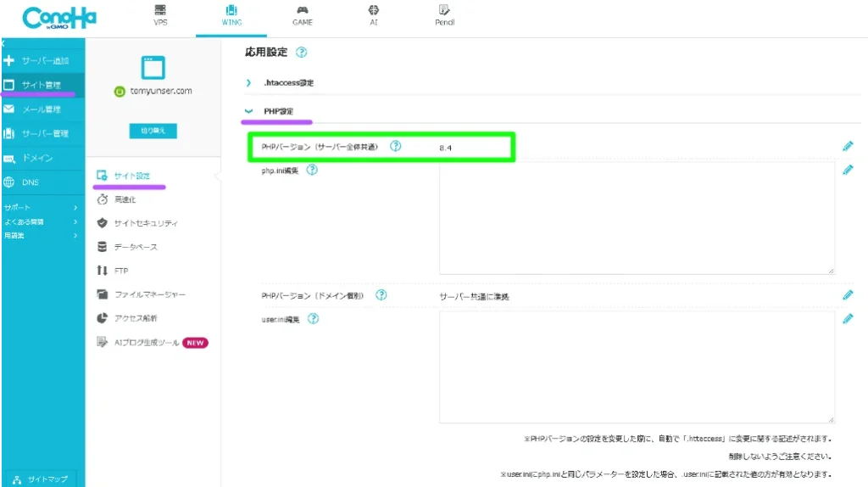868x487 pixels.
Task: Edit the server-wide PHP version with pencil
Action: click(x=848, y=146)
